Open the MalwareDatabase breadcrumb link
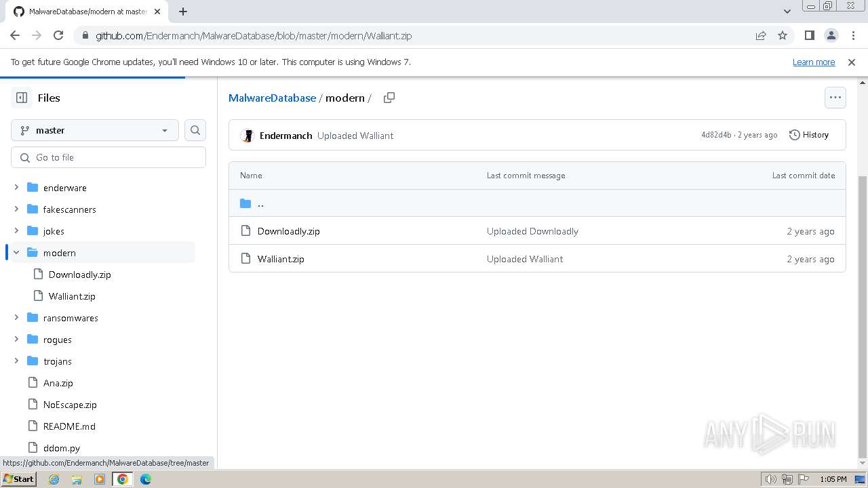The width and height of the screenshot is (868, 488). tap(272, 98)
